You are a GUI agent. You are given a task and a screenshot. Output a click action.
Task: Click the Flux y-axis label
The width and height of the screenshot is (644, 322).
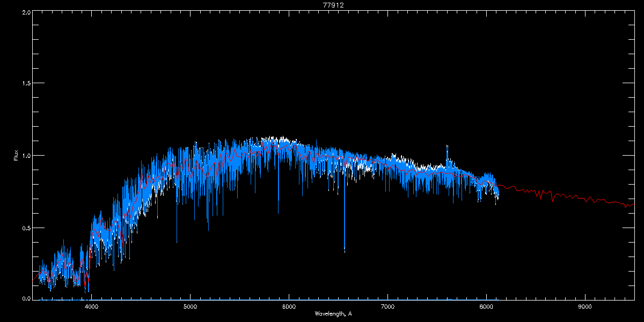17,156
